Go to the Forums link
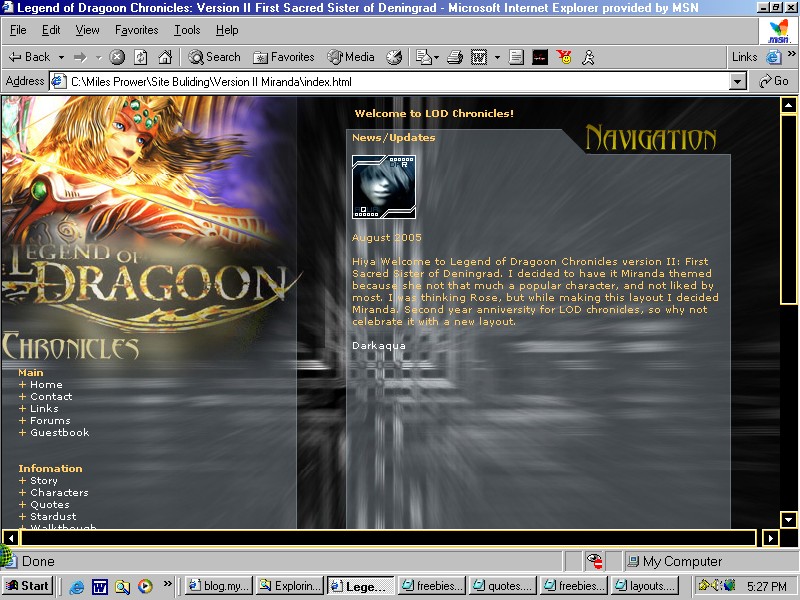This screenshot has width=800, height=600. click(x=50, y=420)
